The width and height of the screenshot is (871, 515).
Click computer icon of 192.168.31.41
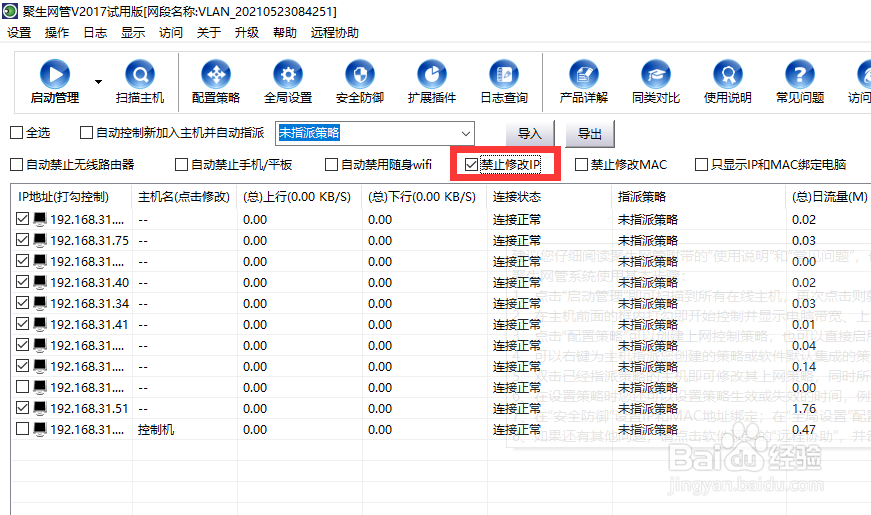coord(40,324)
